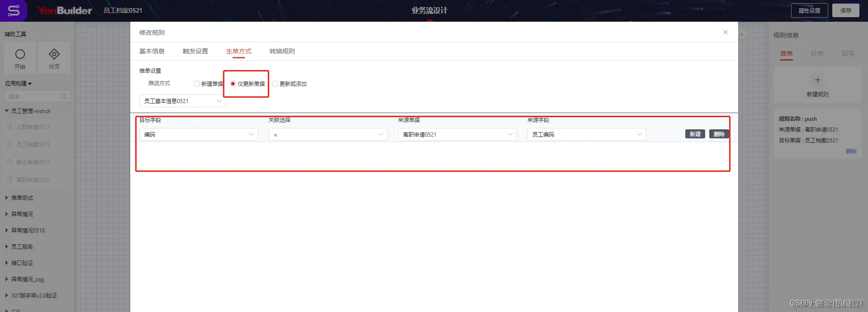Viewport: 868px width, 312px height.
Task: Open the 目标字段 dropdown showing 编码
Action: [x=199, y=134]
